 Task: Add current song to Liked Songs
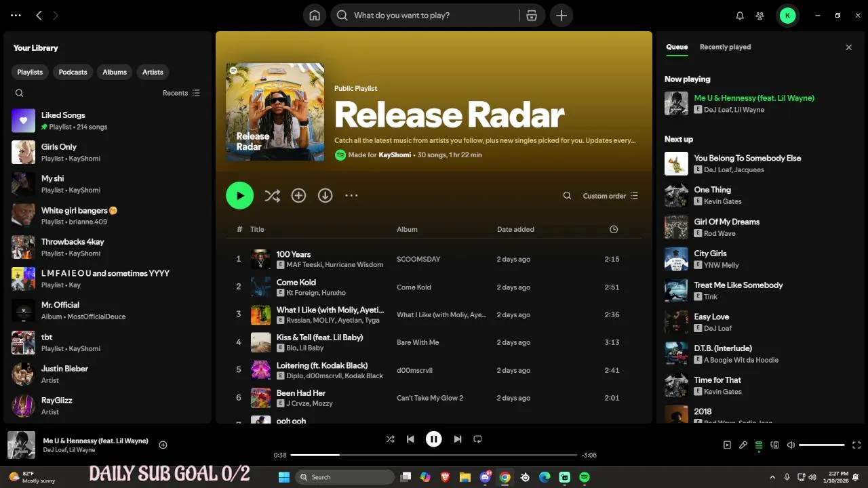[163, 445]
